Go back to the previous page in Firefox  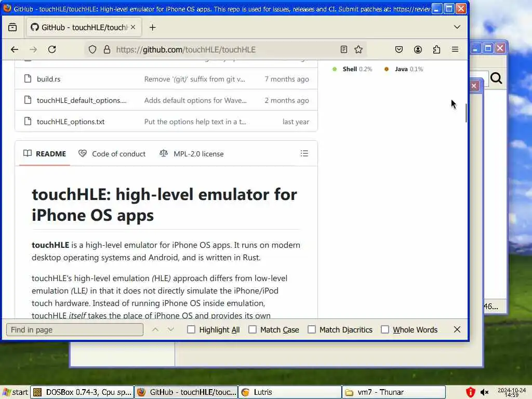tap(14, 49)
